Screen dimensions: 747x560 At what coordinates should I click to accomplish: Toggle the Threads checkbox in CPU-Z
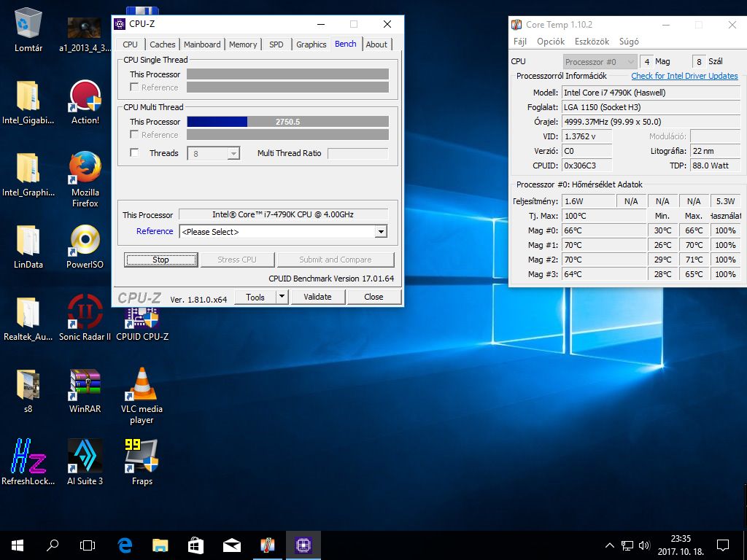tap(134, 152)
